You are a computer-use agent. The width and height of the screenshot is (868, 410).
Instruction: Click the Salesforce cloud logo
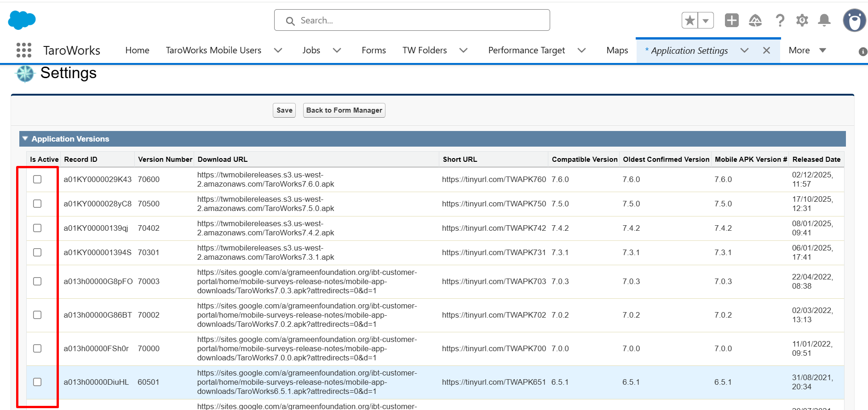pos(22,20)
